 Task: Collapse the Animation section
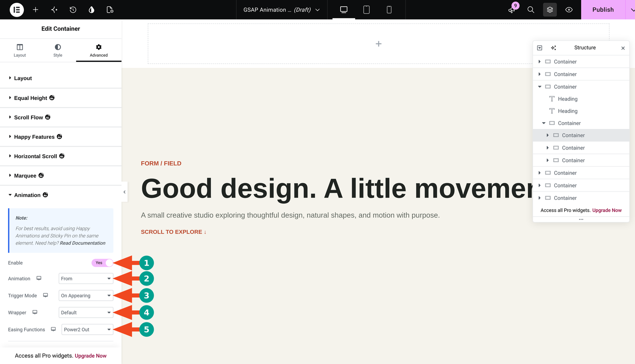(61, 195)
